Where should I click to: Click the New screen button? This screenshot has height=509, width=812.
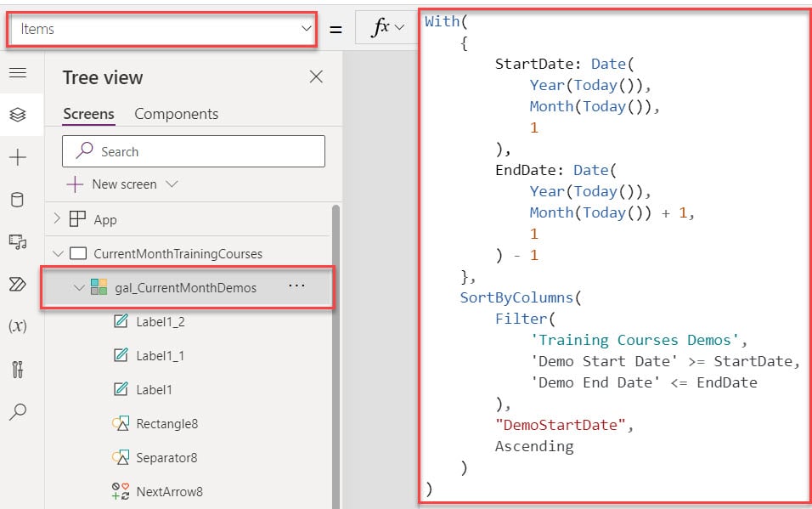122,184
